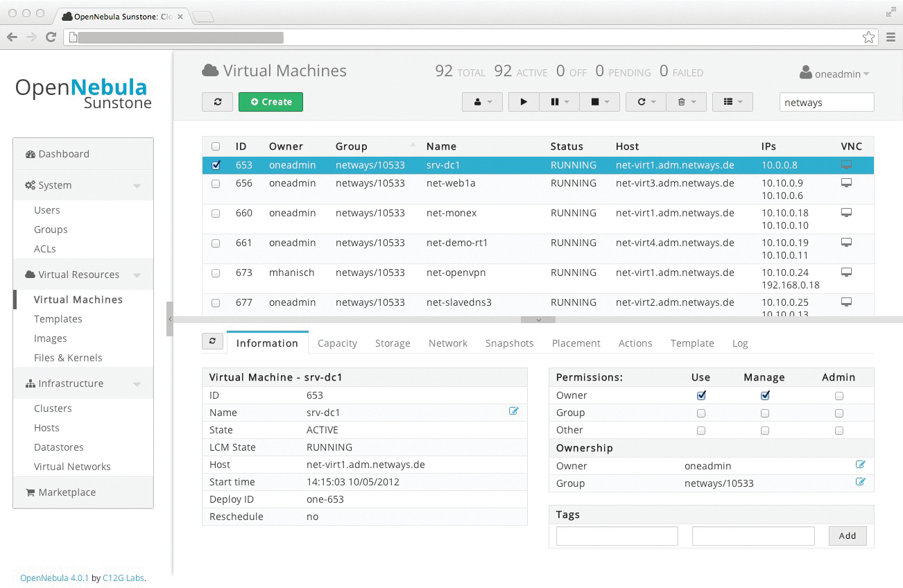Screen dimensions: 903x588
Task: Click the refresh icon in the detail panel
Action: [213, 341]
